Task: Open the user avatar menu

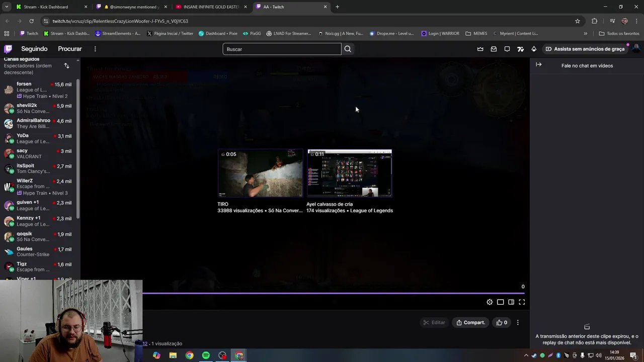Action: pos(636,49)
